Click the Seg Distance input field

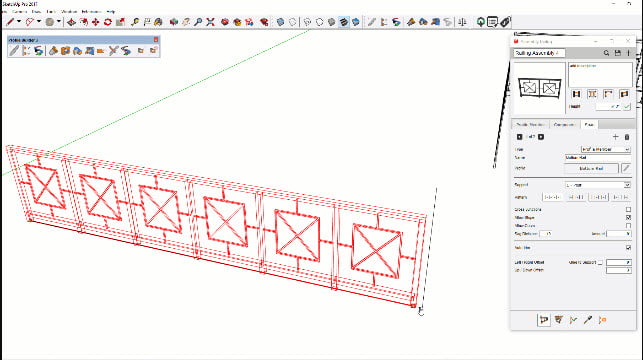[545, 234]
